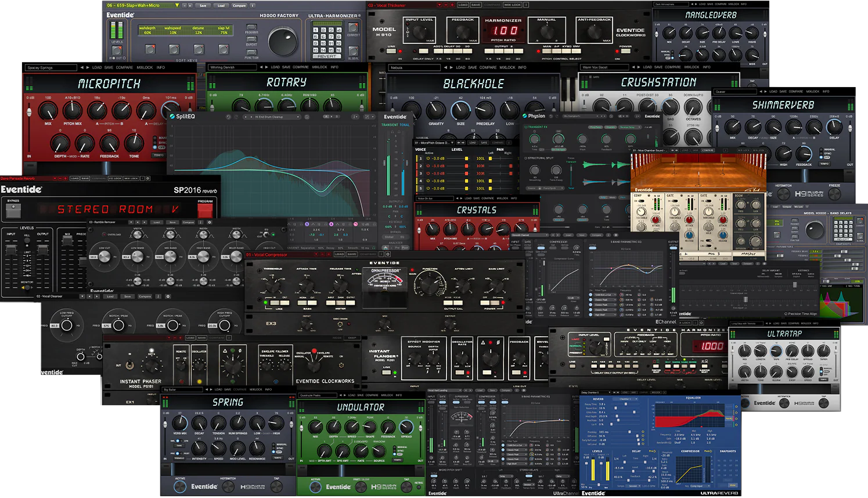Image resolution: width=868 pixels, height=498 pixels.
Task: Step to previous preset in Blackhole
Action: coord(446,67)
